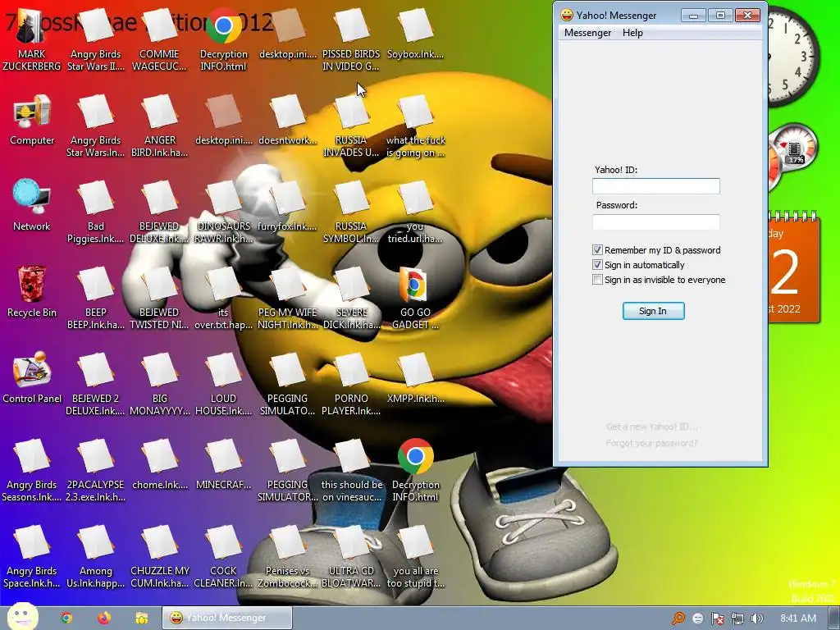Launch Firefox from the taskbar
Image resolution: width=840 pixels, height=630 pixels.
coord(104,618)
